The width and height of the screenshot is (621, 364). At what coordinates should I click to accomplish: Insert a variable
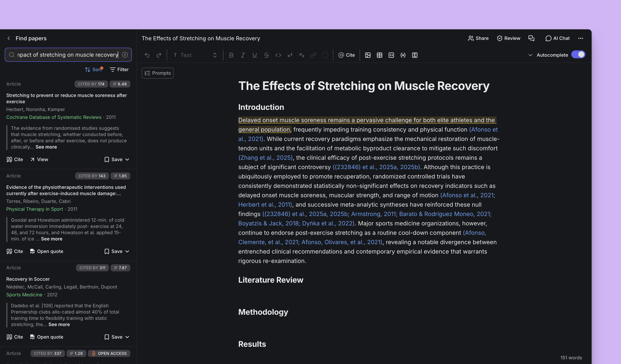403,55
